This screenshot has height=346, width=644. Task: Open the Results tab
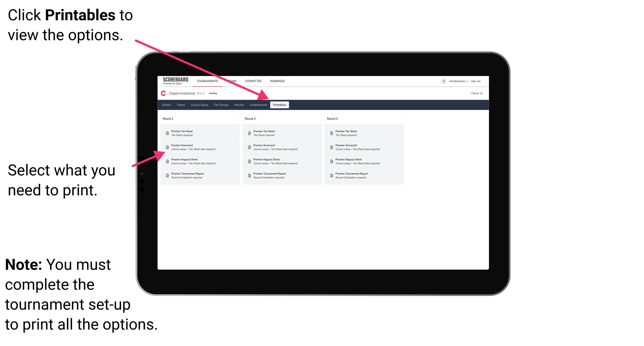[238, 105]
